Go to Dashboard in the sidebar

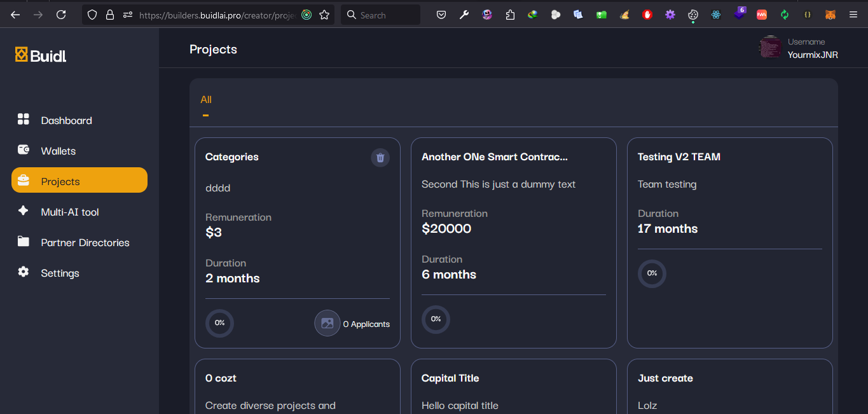[66, 120]
